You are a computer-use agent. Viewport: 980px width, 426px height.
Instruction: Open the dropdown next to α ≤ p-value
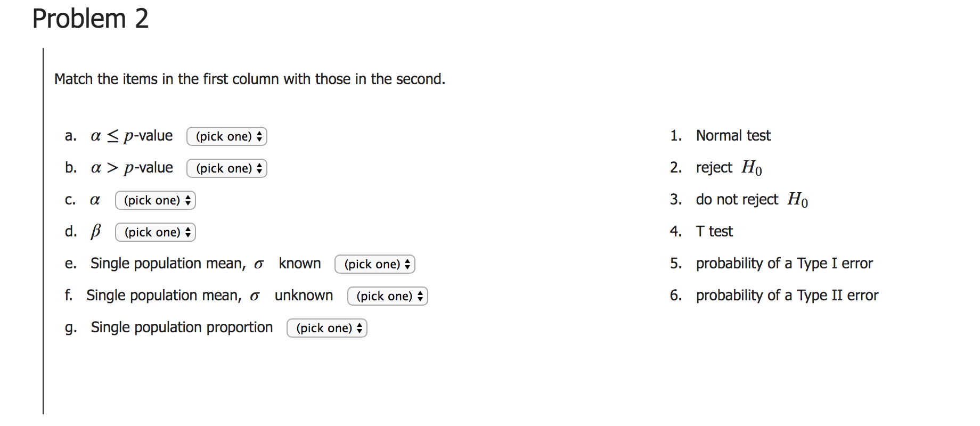click(226, 136)
